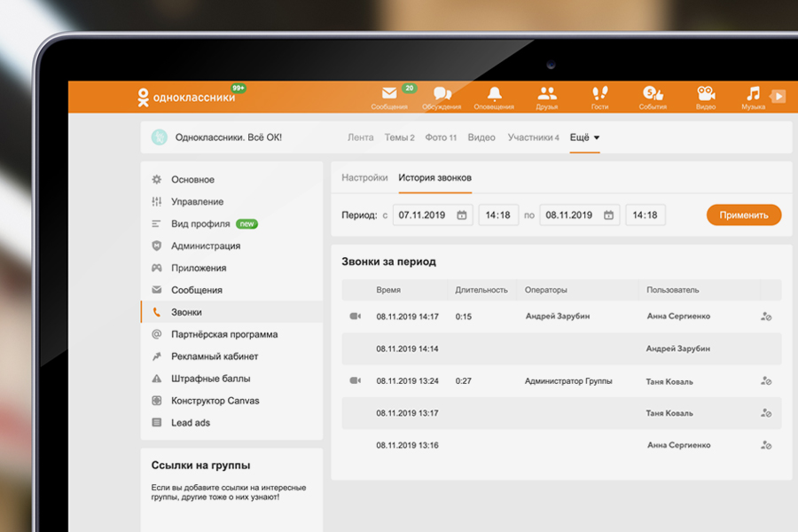This screenshot has height=532, width=798.
Task: Open Вид профиля in the sidebar
Action: click(x=231, y=224)
